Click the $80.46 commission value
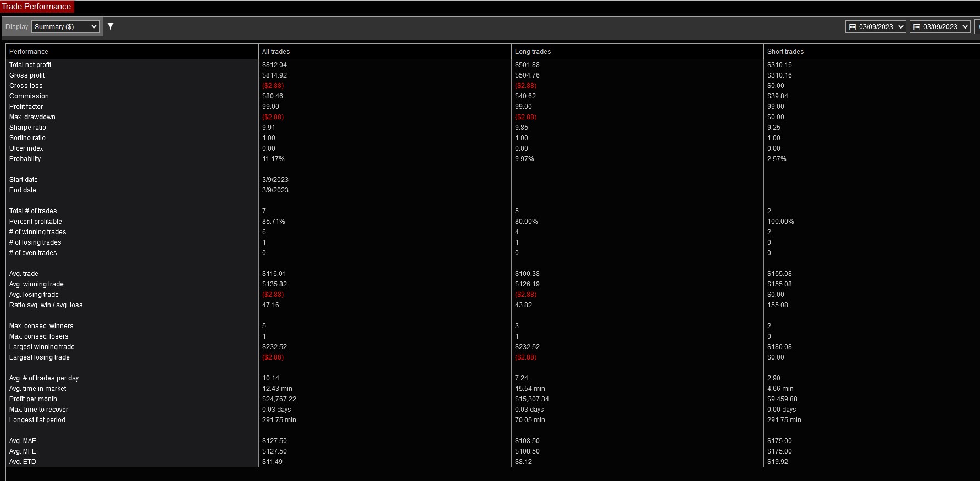This screenshot has width=980, height=481. coord(273,96)
